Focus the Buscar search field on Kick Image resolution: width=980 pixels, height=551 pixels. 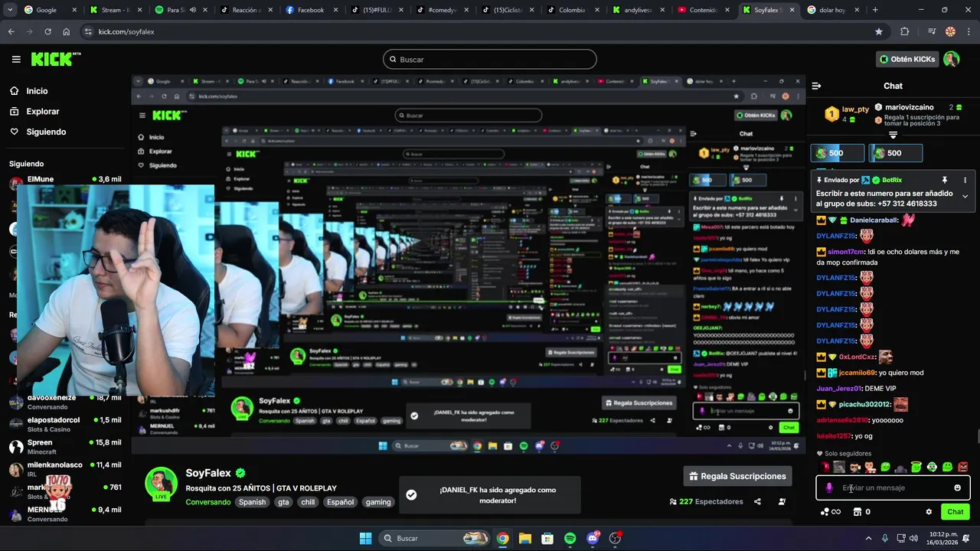pos(490,59)
